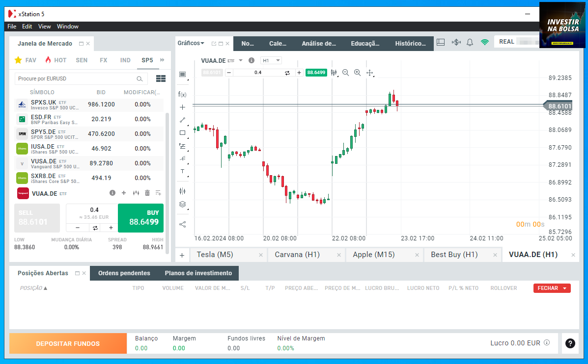
Task: Select the text annotation tool
Action: tap(182, 171)
